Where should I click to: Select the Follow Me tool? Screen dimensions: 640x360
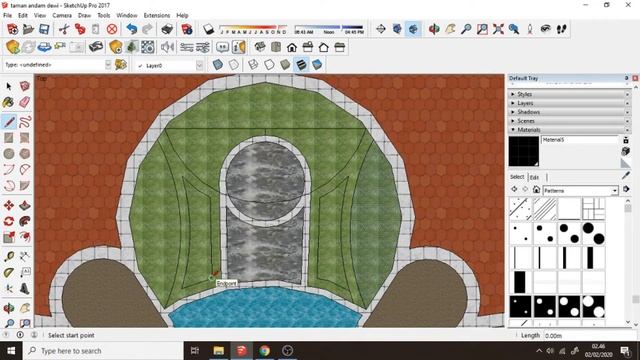(x=24, y=221)
